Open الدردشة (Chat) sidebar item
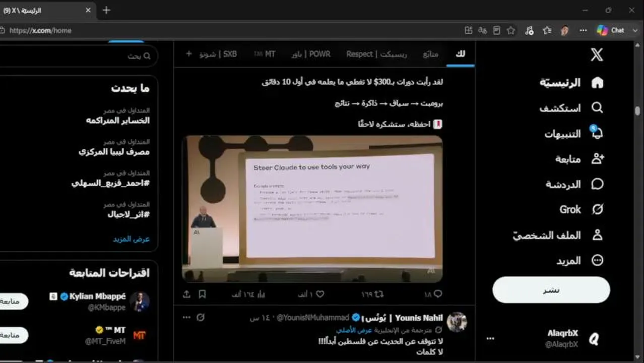The height and width of the screenshot is (363, 644). point(574,184)
